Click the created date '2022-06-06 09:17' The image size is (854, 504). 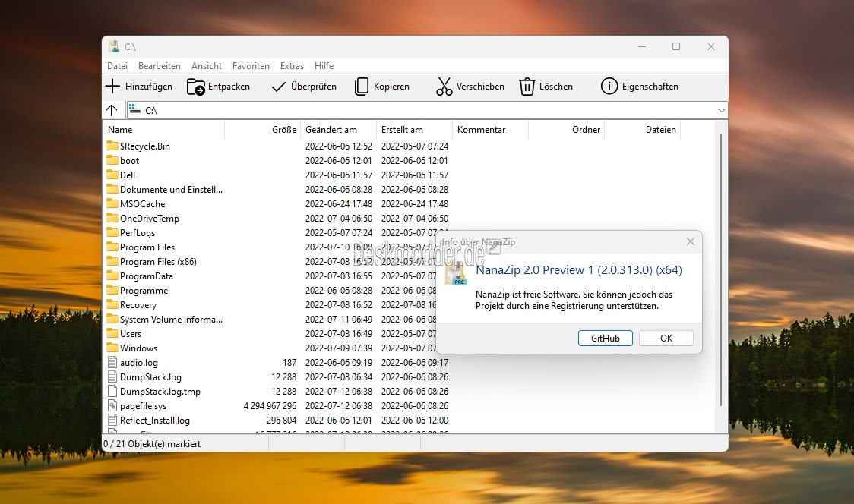(x=415, y=363)
